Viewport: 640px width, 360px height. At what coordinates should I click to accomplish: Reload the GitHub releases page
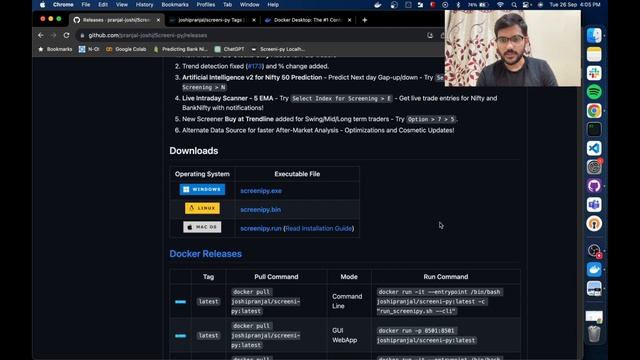[x=67, y=36]
